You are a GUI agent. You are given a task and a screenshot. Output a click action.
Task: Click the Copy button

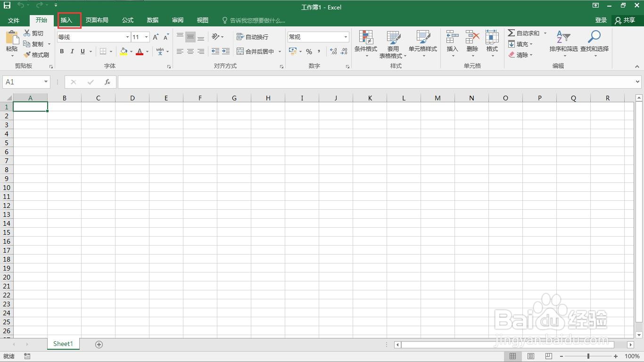tap(34, 44)
